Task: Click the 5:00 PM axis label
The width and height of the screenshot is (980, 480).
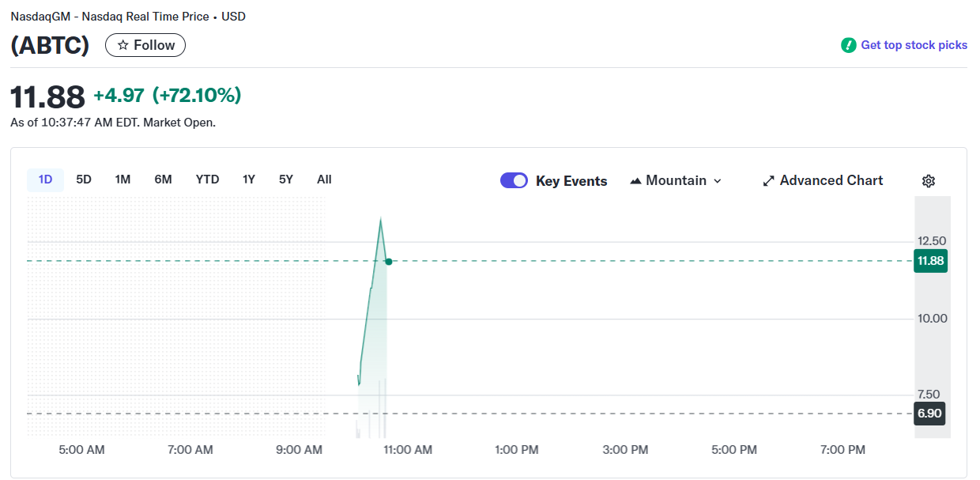Action: pos(734,450)
